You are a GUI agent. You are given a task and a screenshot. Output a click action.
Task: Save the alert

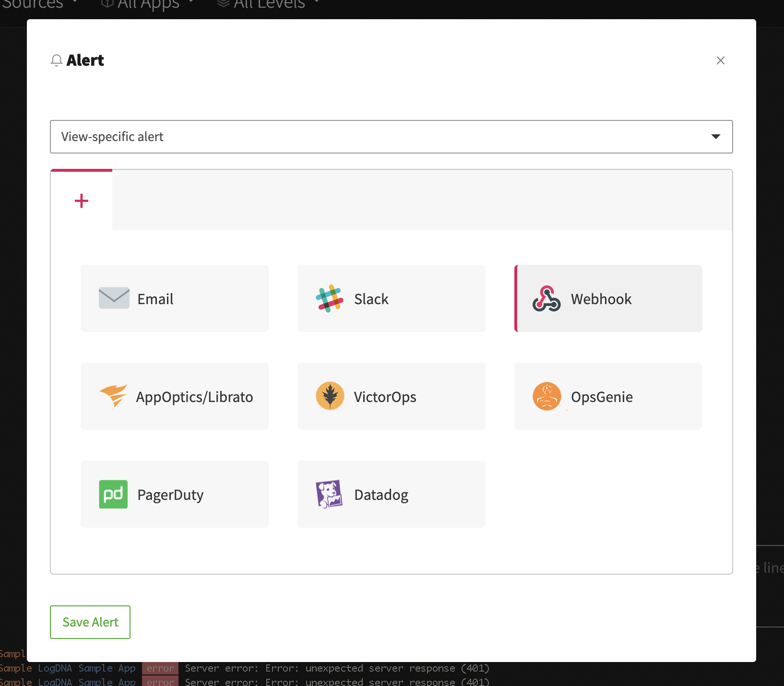[x=90, y=622]
